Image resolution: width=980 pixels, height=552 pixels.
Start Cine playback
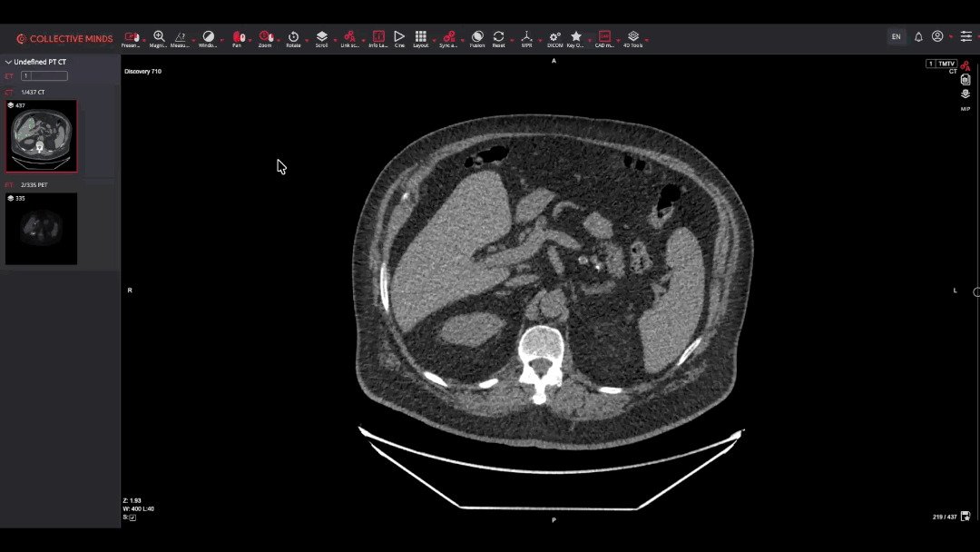(x=399, y=37)
